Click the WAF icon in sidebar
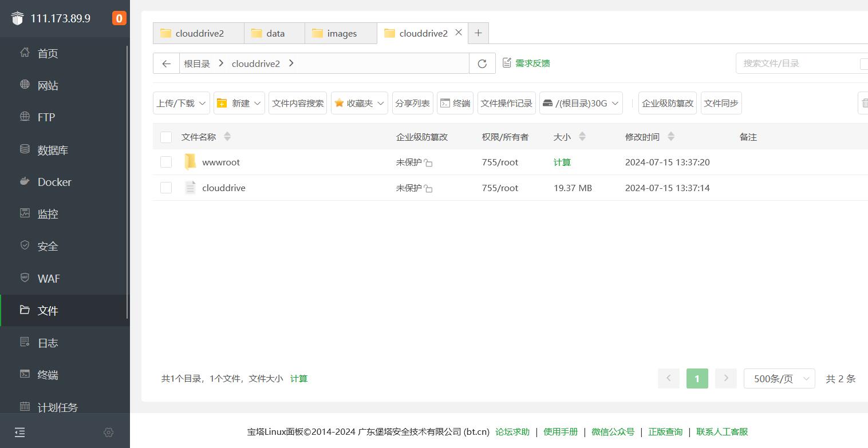Viewport: 868px width, 448px height. pyautogui.click(x=25, y=277)
